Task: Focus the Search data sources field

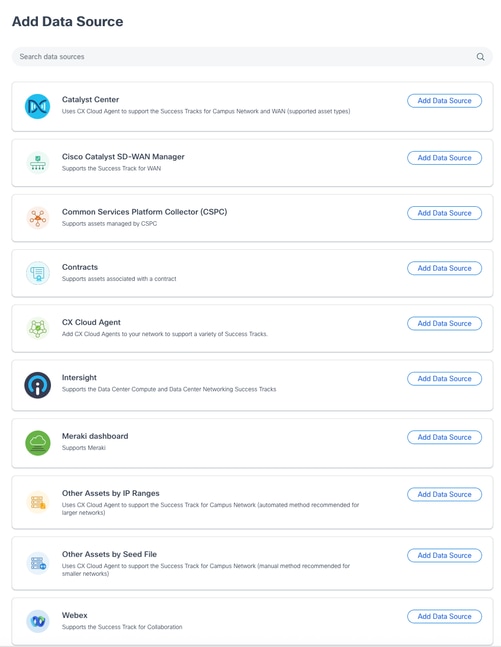Action: coord(252,57)
